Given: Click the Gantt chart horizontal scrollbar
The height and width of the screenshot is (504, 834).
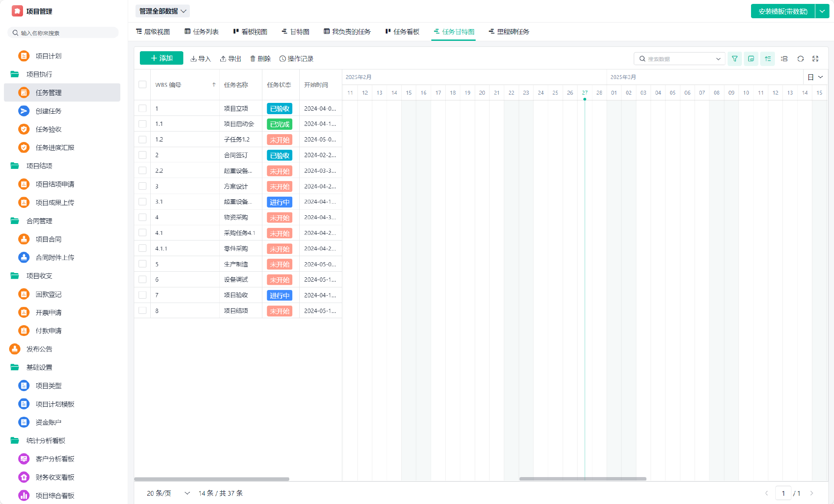Looking at the screenshot, I should pos(582,479).
